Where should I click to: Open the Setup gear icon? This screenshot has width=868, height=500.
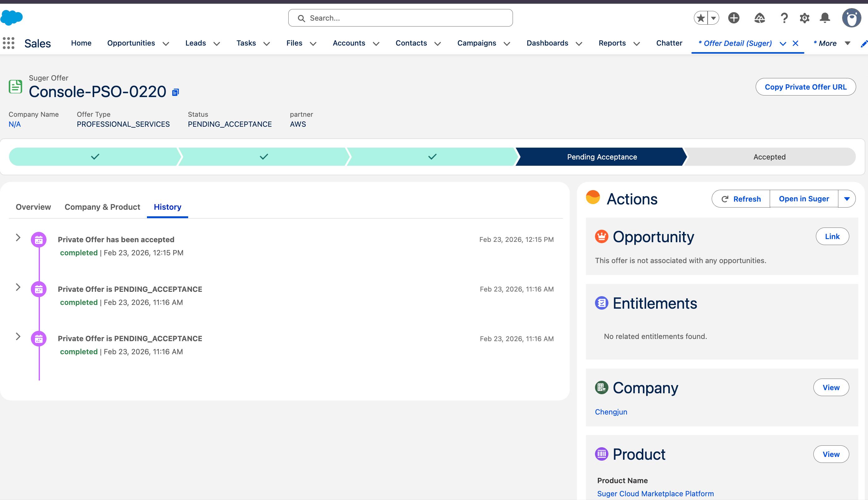tap(804, 18)
